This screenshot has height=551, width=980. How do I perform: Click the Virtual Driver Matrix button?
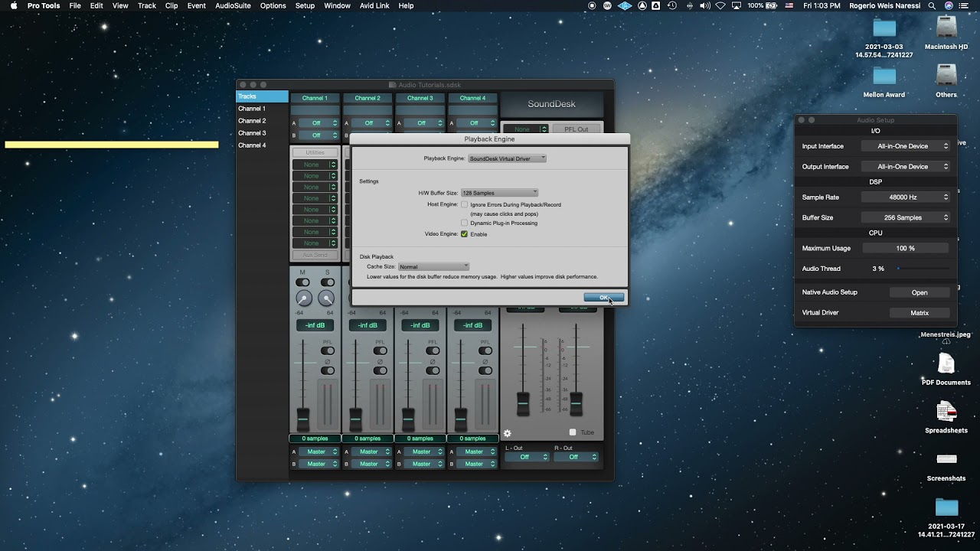[920, 313]
